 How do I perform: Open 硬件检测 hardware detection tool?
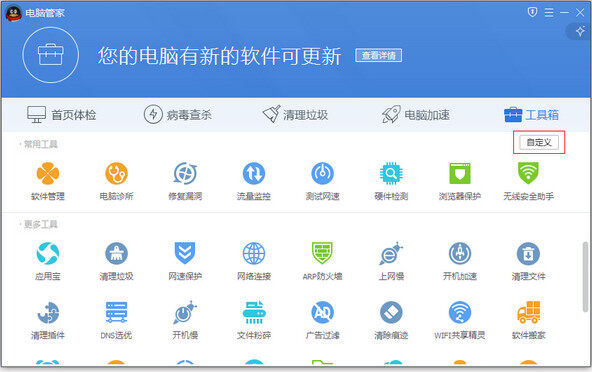391,181
